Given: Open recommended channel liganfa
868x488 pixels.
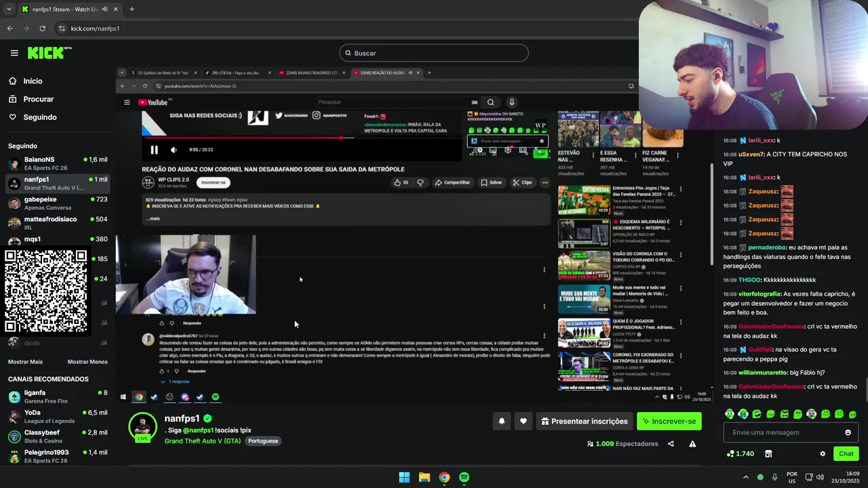Looking at the screenshot, I should coord(58,396).
